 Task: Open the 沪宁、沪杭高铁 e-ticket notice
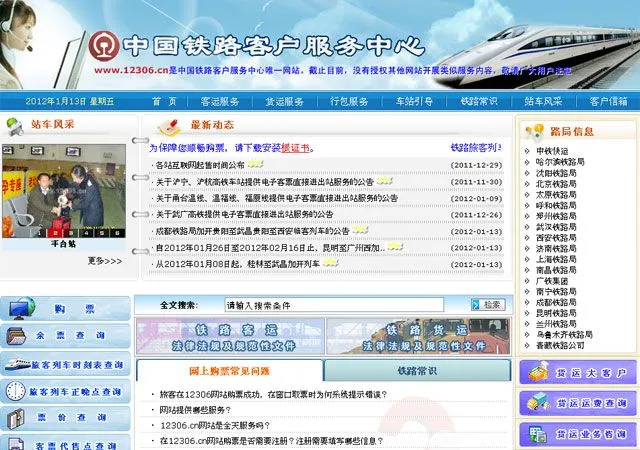264,182
